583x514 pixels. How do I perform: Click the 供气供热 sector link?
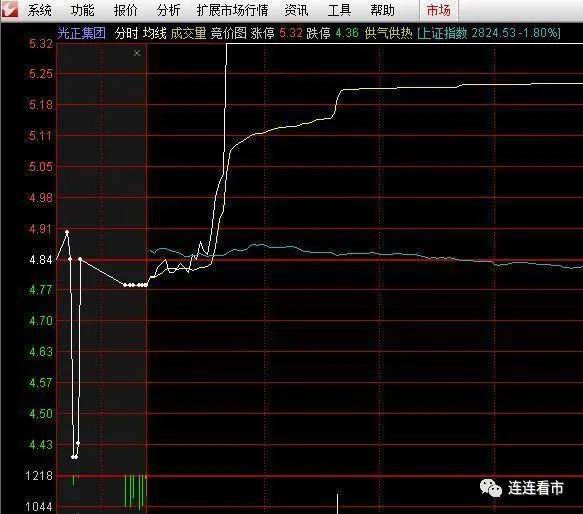[389, 33]
